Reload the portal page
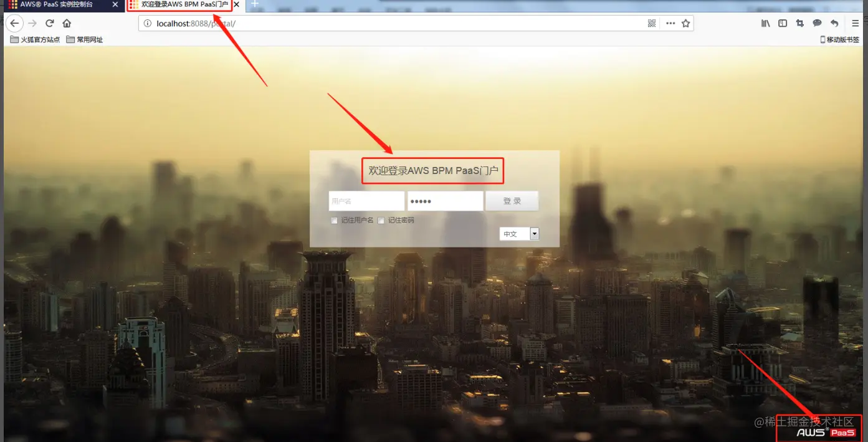Image resolution: width=868 pixels, height=442 pixels. [x=50, y=23]
